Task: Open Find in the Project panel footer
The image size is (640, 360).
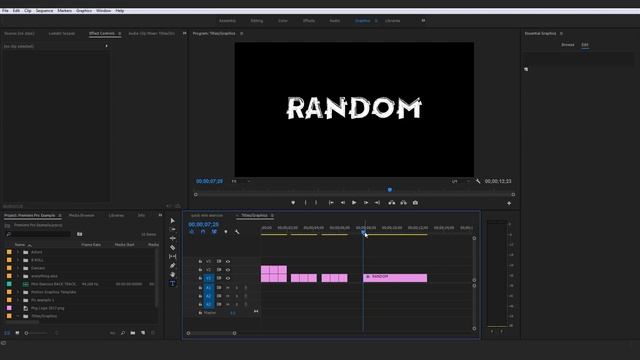Action: click(x=123, y=333)
